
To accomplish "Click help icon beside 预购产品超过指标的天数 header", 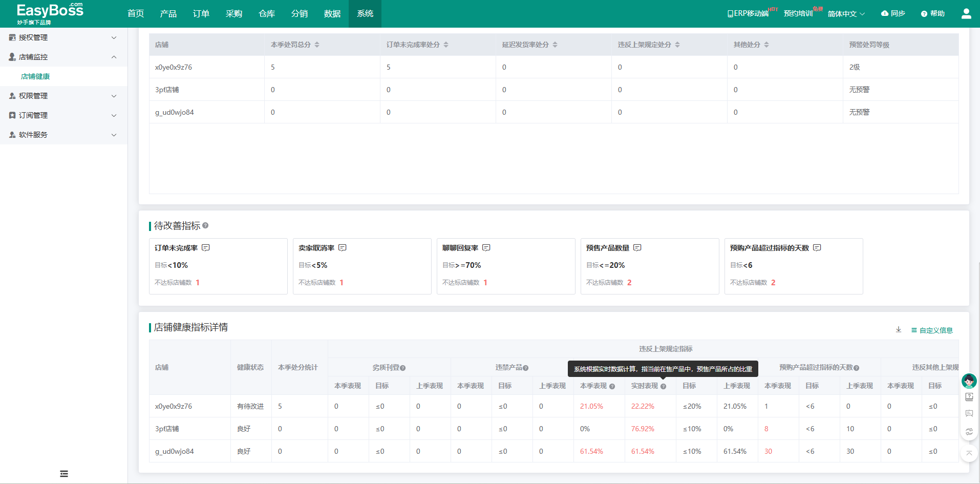I will pos(857,368).
